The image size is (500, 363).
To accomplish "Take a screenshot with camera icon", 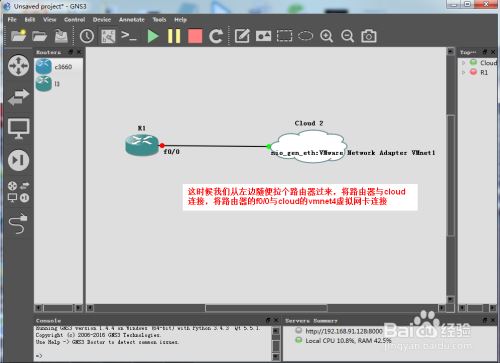I will tap(369, 36).
